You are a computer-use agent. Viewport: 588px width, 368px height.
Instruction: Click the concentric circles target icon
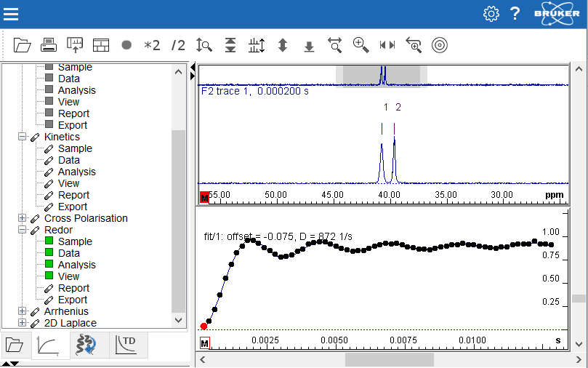pos(440,45)
